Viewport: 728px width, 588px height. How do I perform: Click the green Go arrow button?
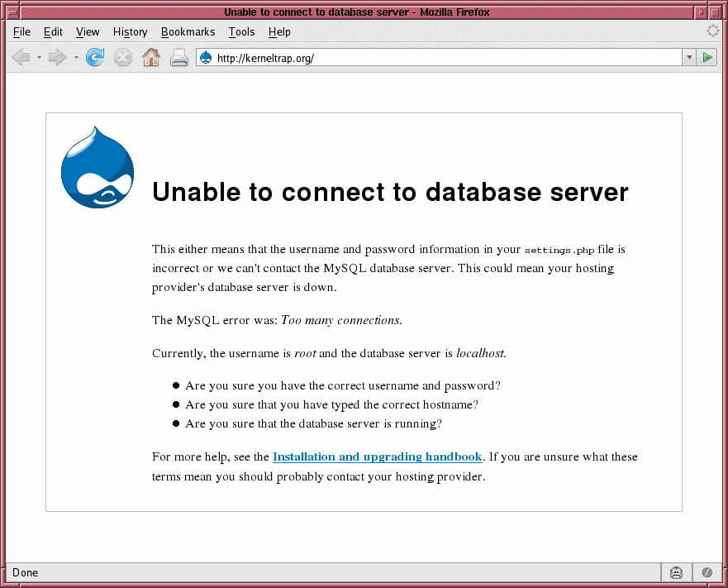click(707, 57)
